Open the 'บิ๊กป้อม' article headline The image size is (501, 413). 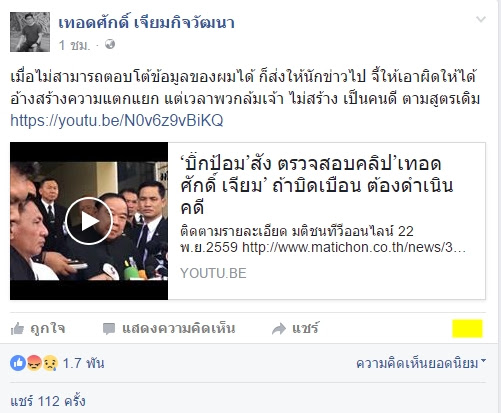tap(317, 185)
